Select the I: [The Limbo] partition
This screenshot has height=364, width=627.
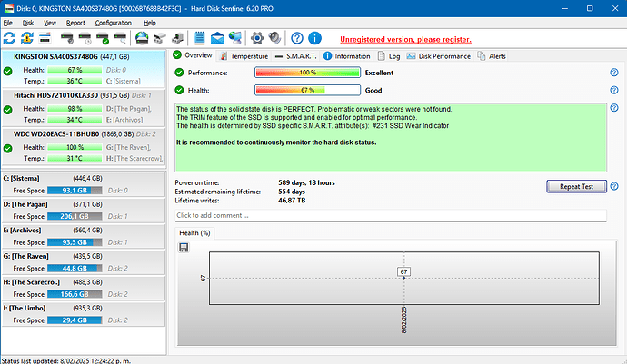[x=84, y=314]
